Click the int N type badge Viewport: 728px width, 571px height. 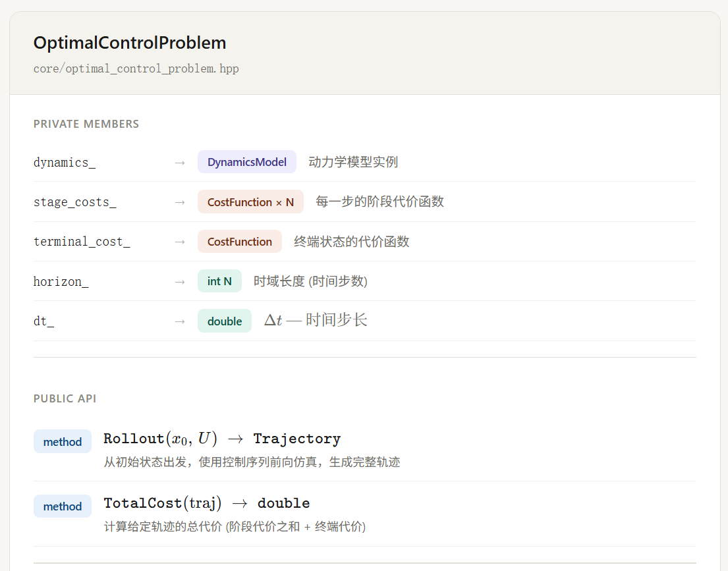[219, 281]
